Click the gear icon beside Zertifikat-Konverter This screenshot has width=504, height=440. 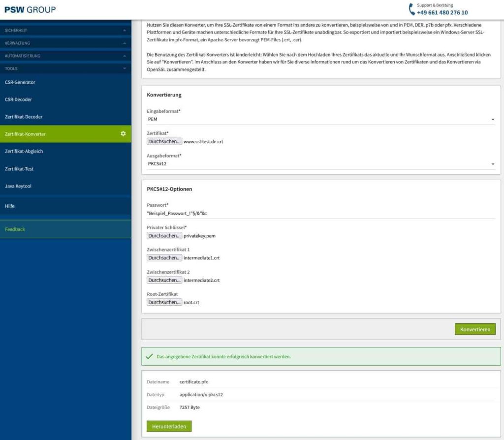(123, 133)
